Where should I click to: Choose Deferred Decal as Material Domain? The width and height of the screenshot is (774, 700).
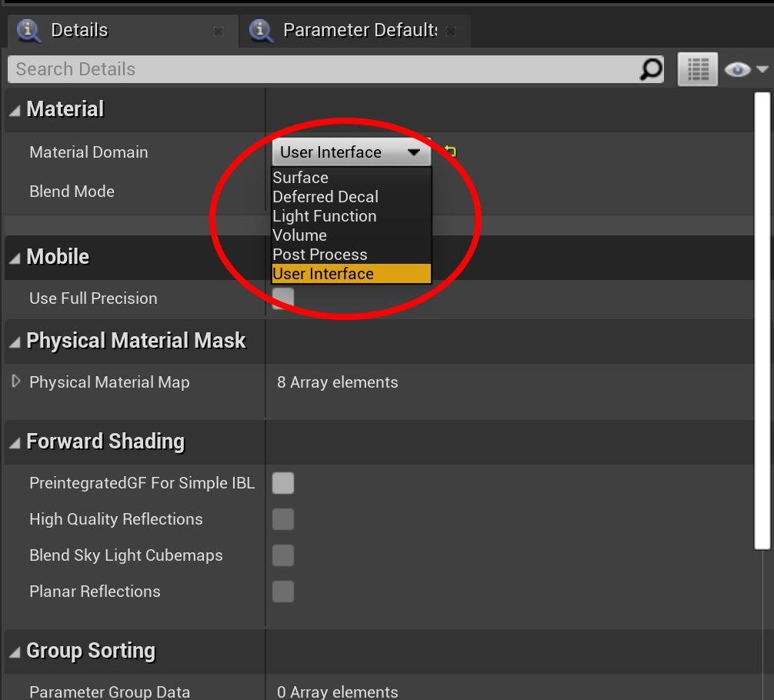pos(325,196)
